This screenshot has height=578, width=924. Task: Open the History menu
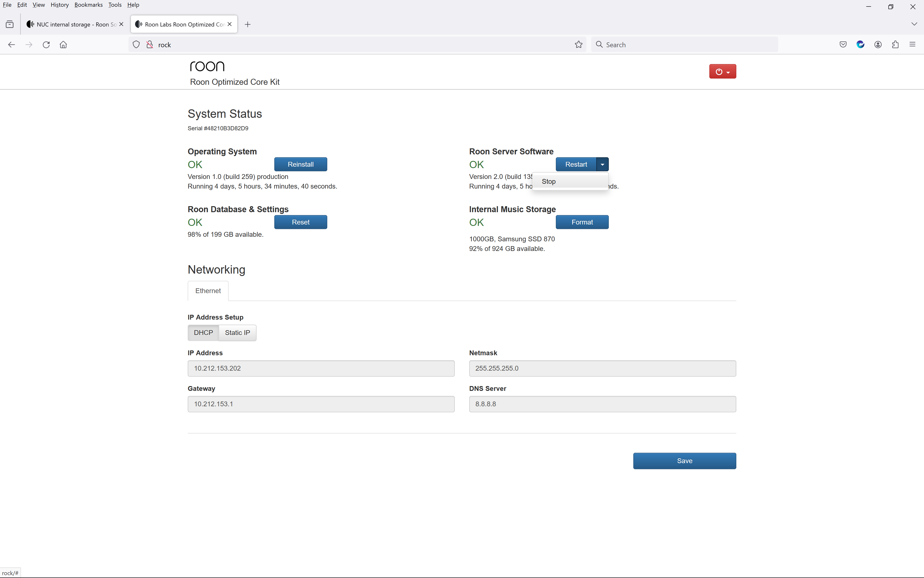60,5
